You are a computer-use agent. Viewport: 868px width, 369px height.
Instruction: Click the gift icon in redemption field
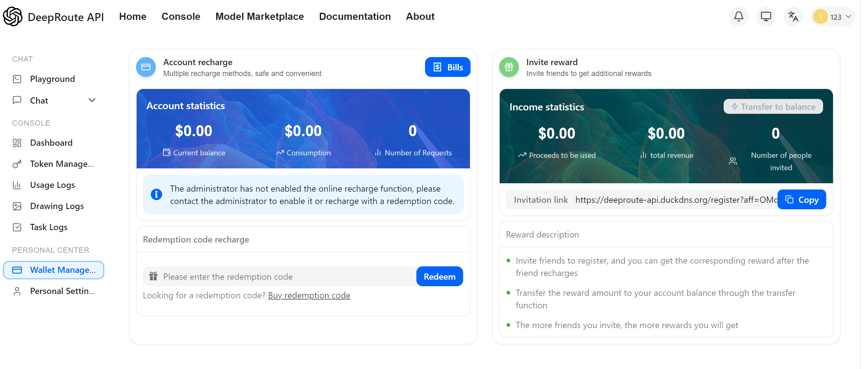[x=153, y=277]
